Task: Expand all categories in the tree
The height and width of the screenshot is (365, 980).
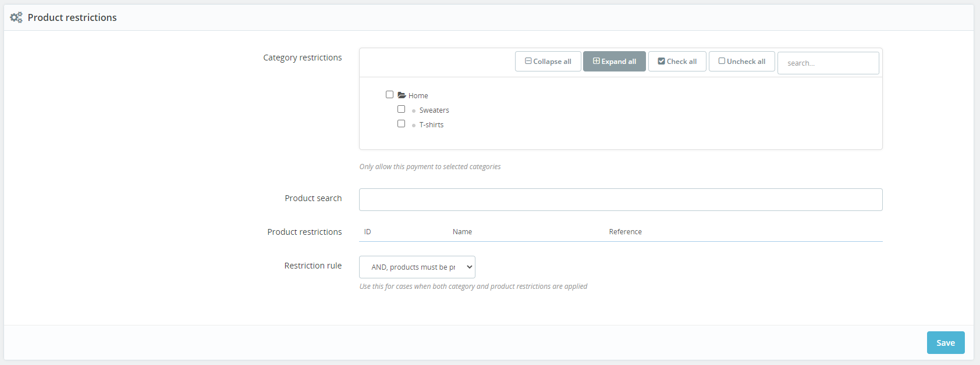Action: click(614, 61)
